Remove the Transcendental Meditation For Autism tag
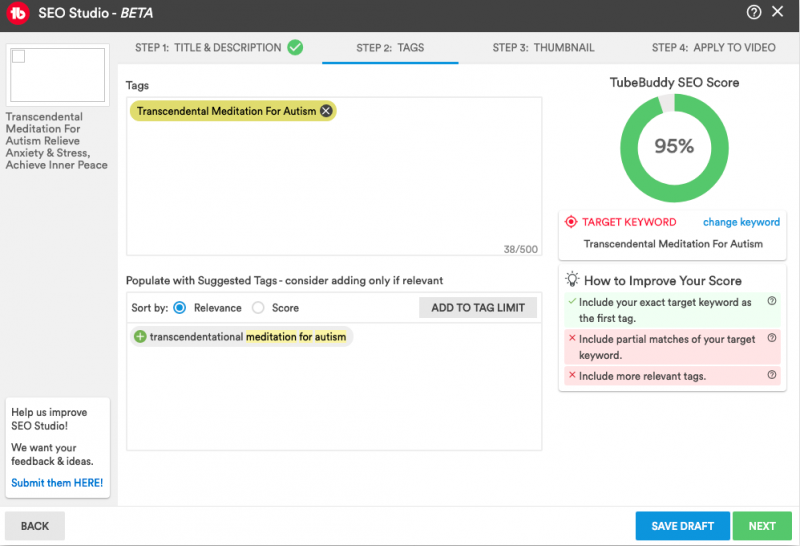Image resolution: width=800 pixels, height=546 pixels. pos(326,111)
